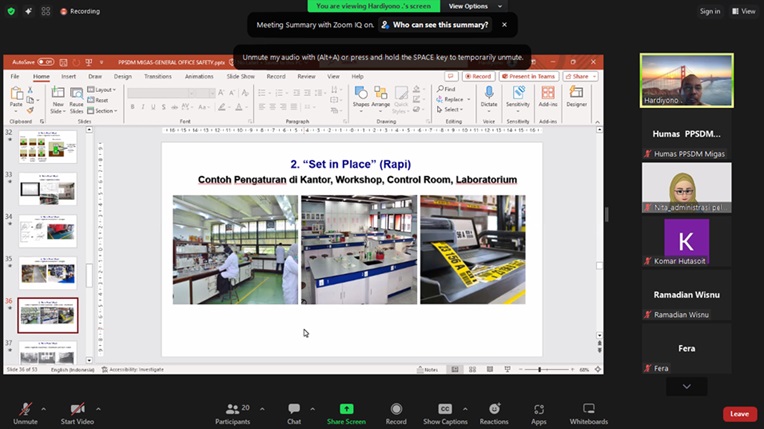Click Who can see this summary
The image size is (764, 429).
[x=435, y=25]
